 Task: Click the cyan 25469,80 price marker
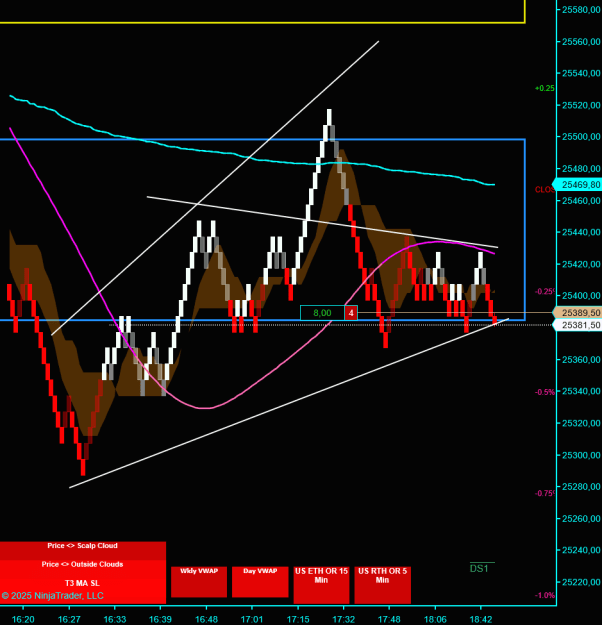(x=578, y=185)
